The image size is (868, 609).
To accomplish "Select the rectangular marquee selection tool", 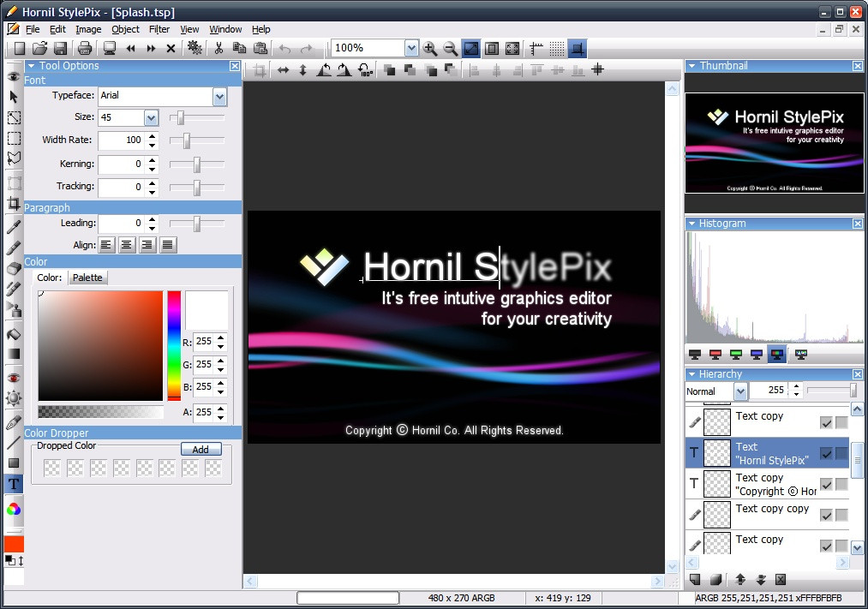I will click(x=14, y=138).
